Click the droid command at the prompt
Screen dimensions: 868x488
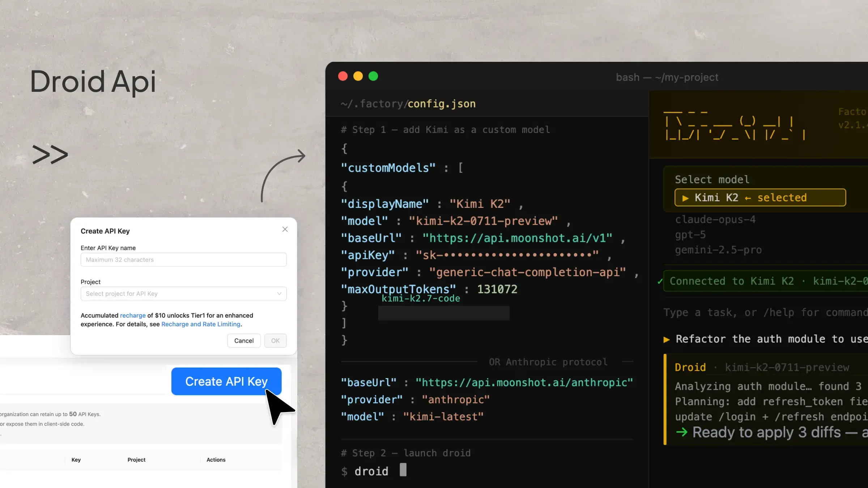(x=371, y=471)
